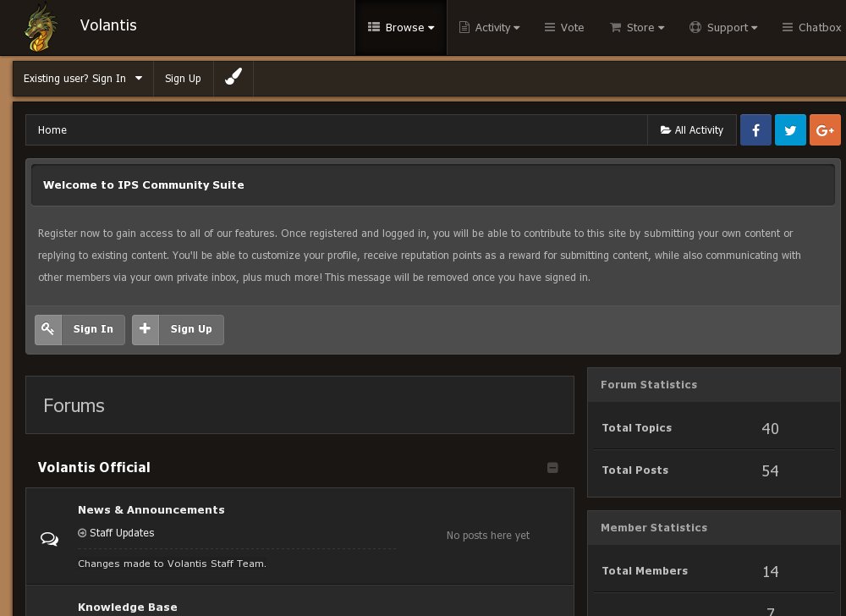
Task: Open the Store dropdown menu
Action: [637, 27]
